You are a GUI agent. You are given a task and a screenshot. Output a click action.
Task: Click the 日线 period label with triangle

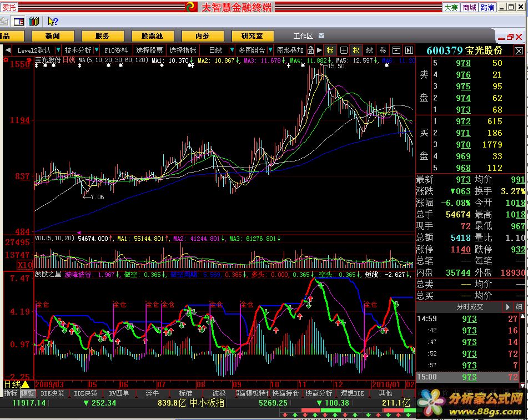(17, 384)
